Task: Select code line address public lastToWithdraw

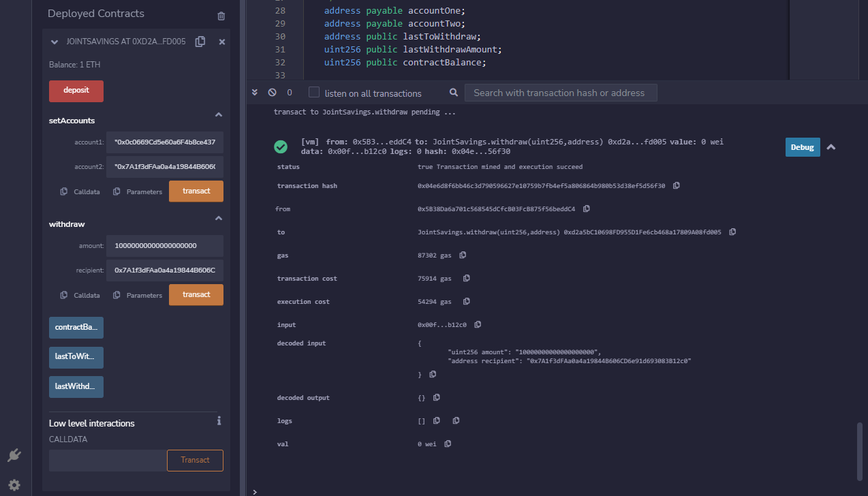Action: tap(404, 36)
